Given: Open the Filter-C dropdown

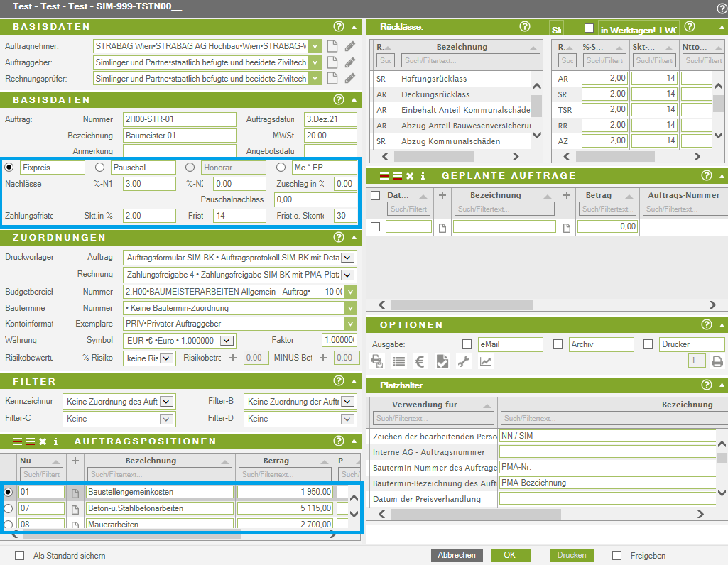Looking at the screenshot, I should [x=166, y=419].
